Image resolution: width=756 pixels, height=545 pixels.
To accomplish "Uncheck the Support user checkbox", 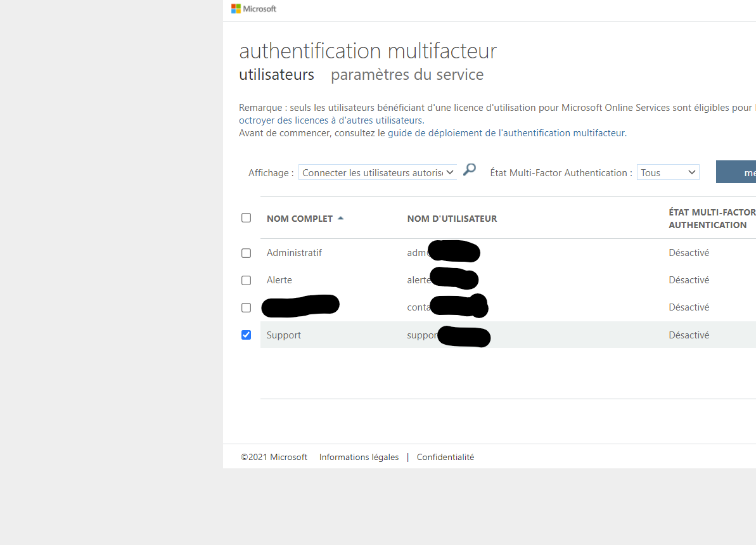I will [x=247, y=335].
